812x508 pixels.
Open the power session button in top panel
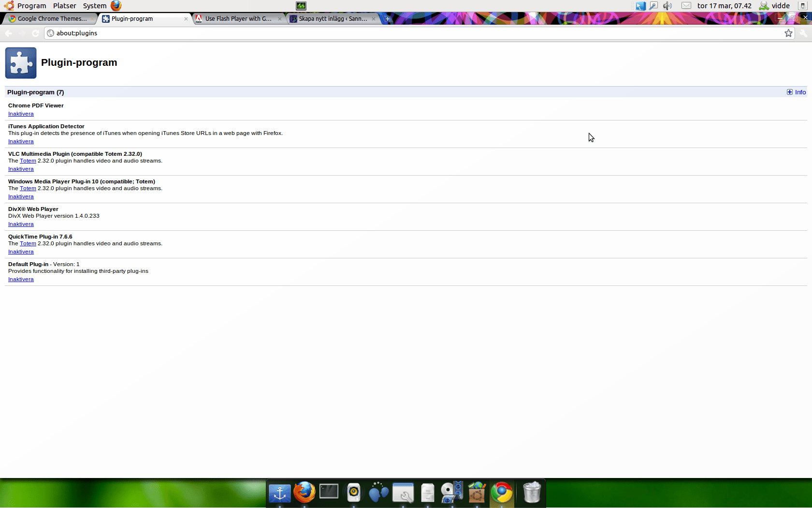click(x=803, y=6)
